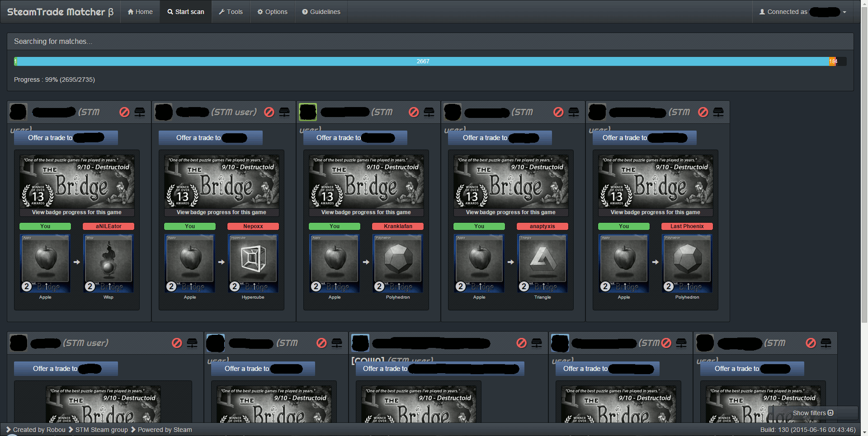Click Offer a trade in Kranklafan's card
The width and height of the screenshot is (868, 436).
(355, 138)
